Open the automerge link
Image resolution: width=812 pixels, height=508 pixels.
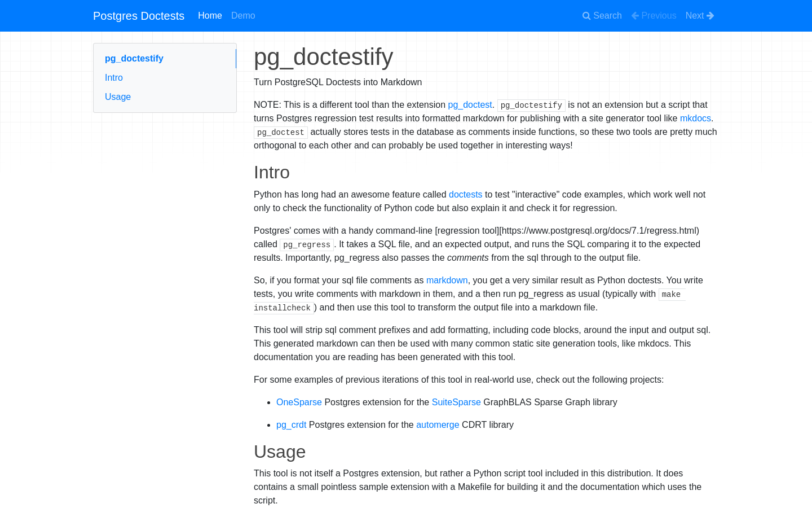click(438, 425)
